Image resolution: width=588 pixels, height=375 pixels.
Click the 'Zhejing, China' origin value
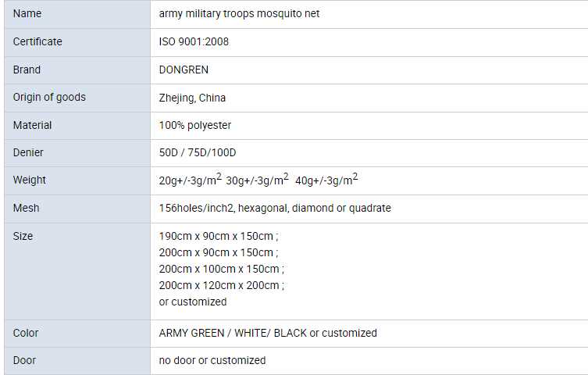point(192,98)
